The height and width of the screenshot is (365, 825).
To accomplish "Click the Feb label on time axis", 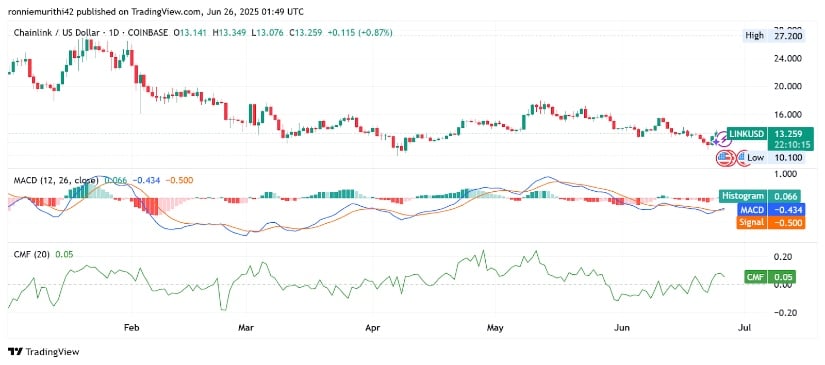I will pyautogui.click(x=132, y=328).
